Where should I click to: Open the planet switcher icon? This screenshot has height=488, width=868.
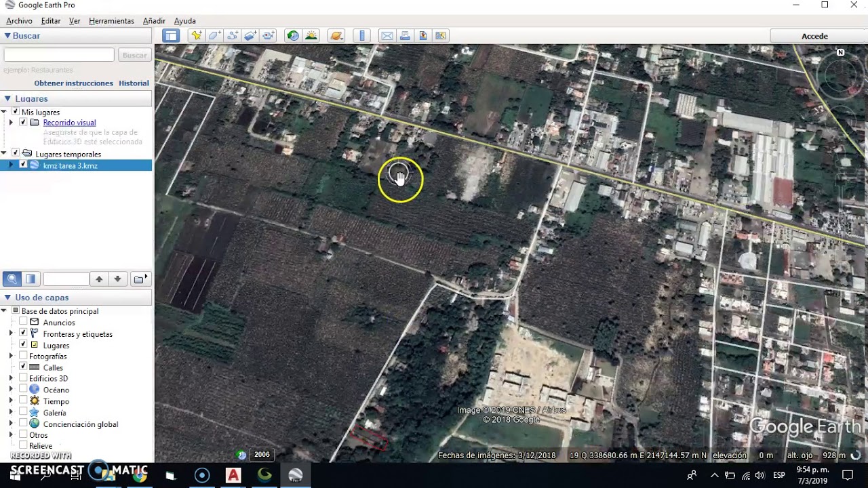tap(336, 36)
